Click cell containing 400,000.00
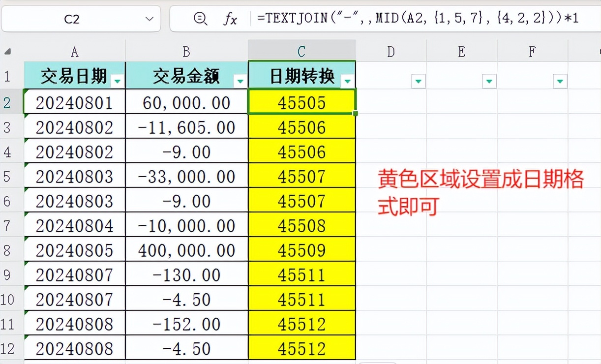 coord(187,249)
